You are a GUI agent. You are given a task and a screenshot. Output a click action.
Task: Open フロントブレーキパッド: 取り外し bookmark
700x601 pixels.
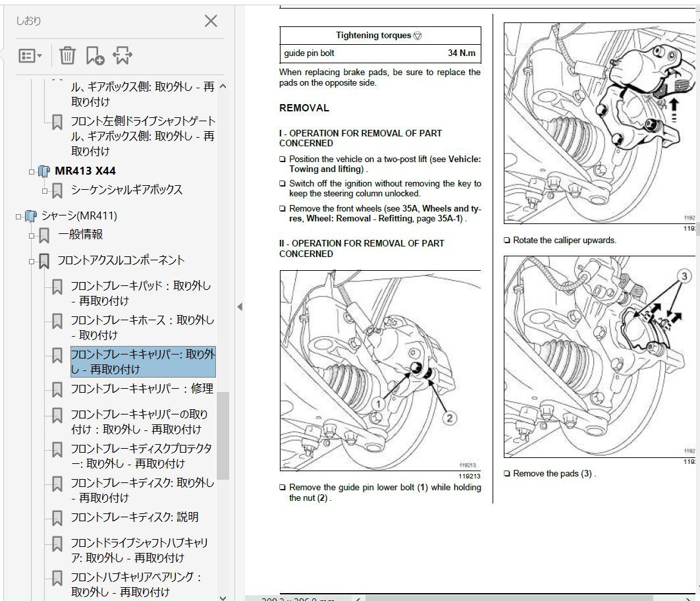coord(140,293)
